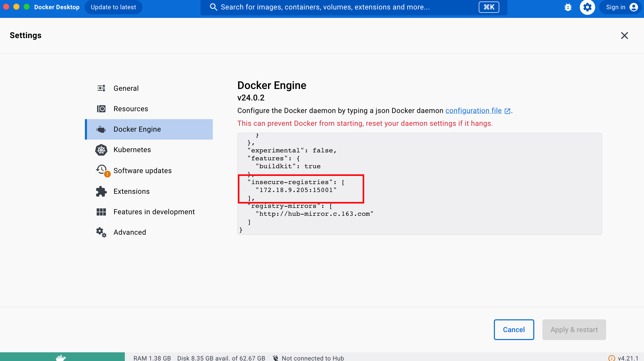Click the Features in development grid icon
Viewport: 644px width, 361px height.
(x=101, y=212)
